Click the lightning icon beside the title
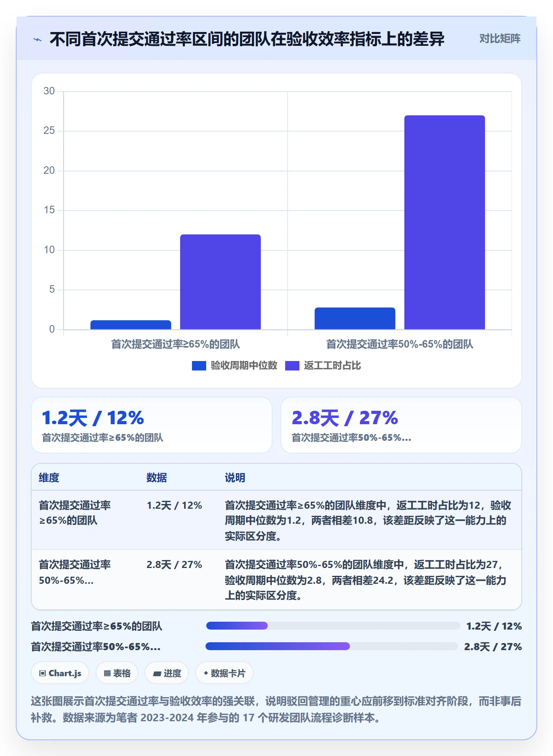Image resolution: width=553 pixels, height=756 pixels. pyautogui.click(x=38, y=39)
